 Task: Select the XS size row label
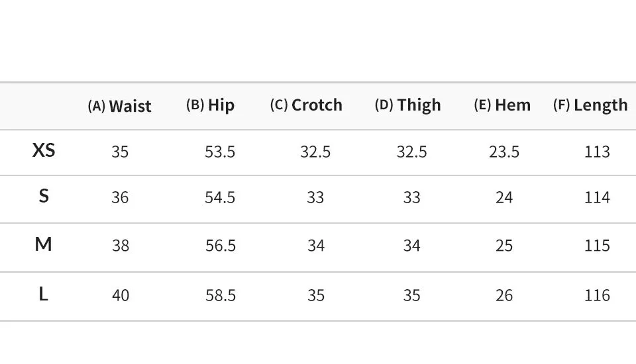click(x=44, y=150)
